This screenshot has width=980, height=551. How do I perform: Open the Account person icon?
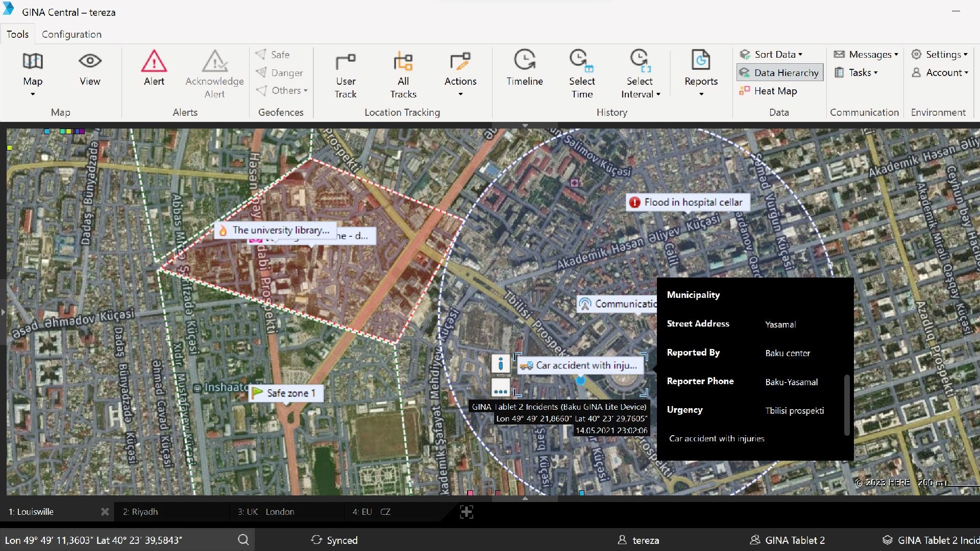point(917,72)
